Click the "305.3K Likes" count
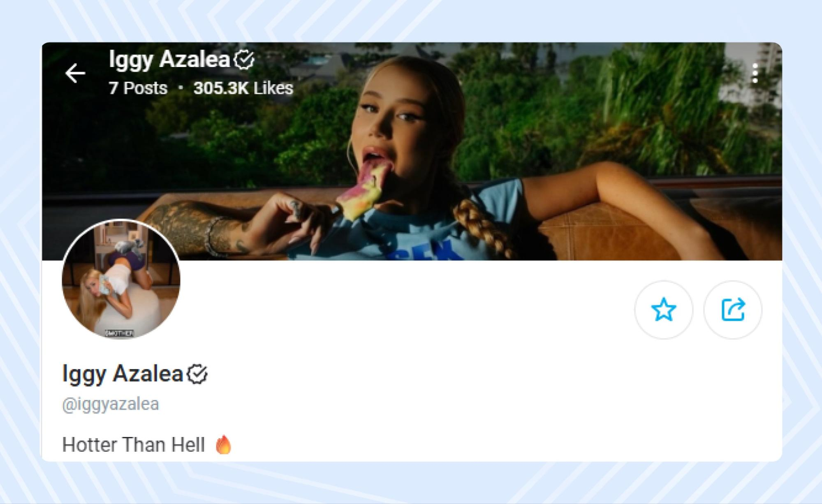Screen dimensions: 822x504 tap(243, 88)
